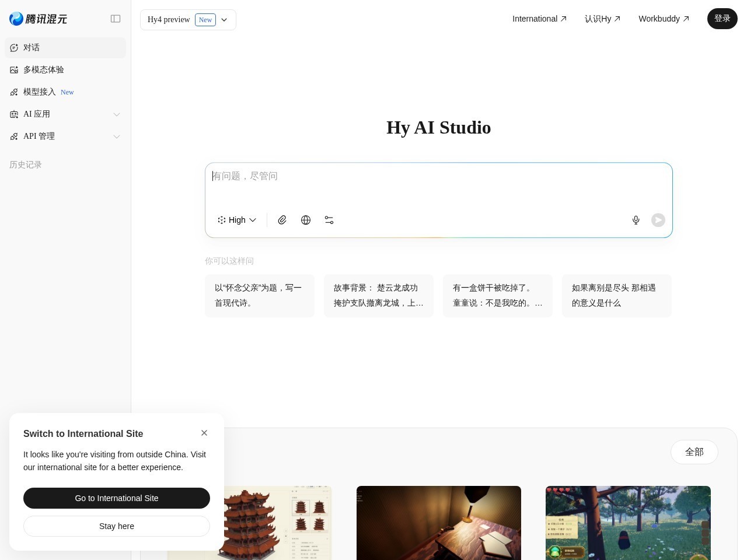Screen dimensions: 747x560
Task: Click the send message arrow button
Action: pos(658,220)
